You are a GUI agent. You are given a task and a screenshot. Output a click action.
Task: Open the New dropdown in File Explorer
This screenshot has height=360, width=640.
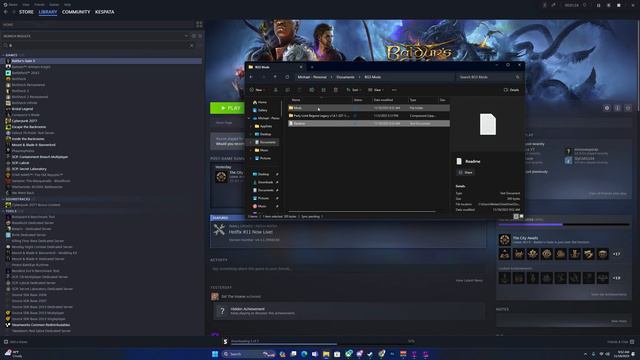pyautogui.click(x=257, y=90)
